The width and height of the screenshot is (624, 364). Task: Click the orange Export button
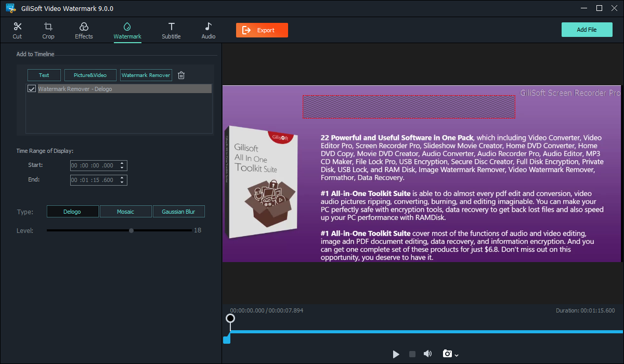coord(262,30)
